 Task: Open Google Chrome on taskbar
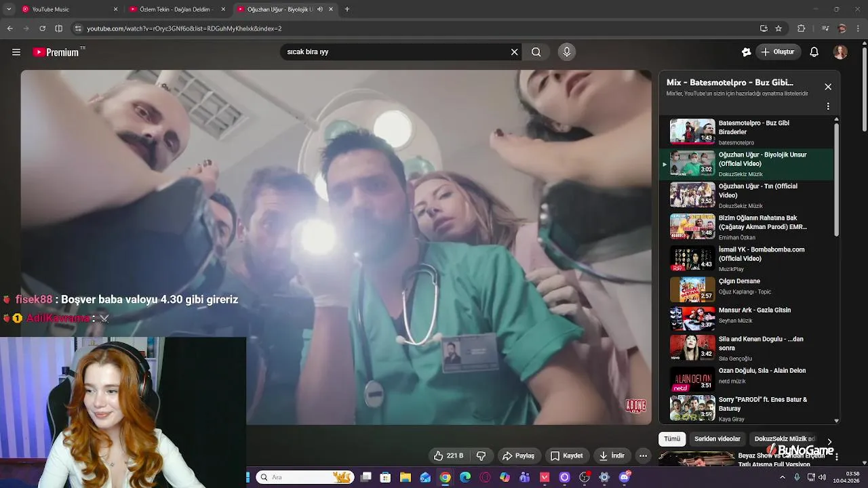pos(445,477)
